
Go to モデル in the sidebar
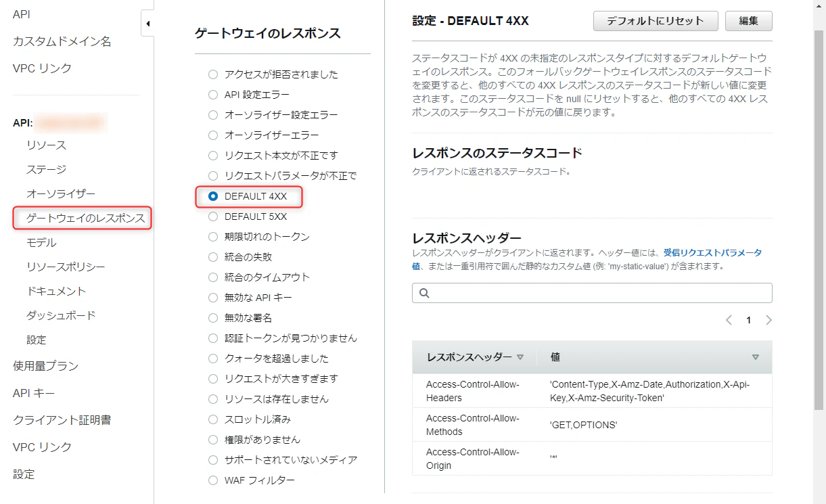(x=41, y=243)
